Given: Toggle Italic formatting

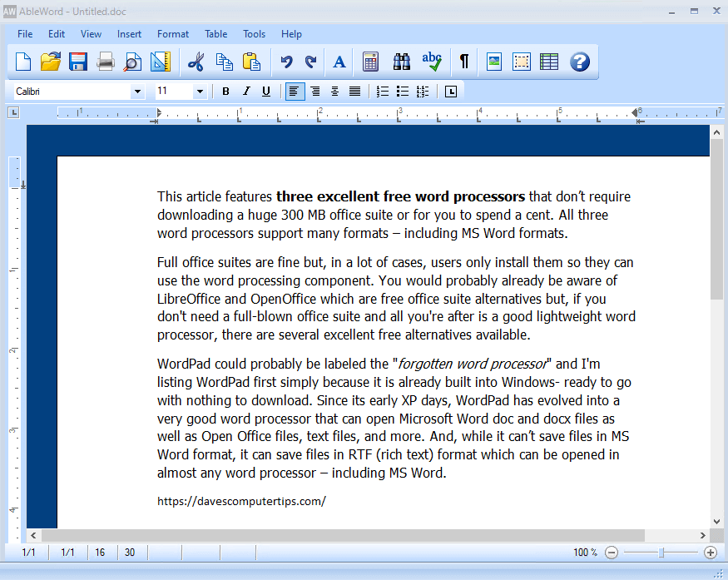Looking at the screenshot, I should coord(246,92).
